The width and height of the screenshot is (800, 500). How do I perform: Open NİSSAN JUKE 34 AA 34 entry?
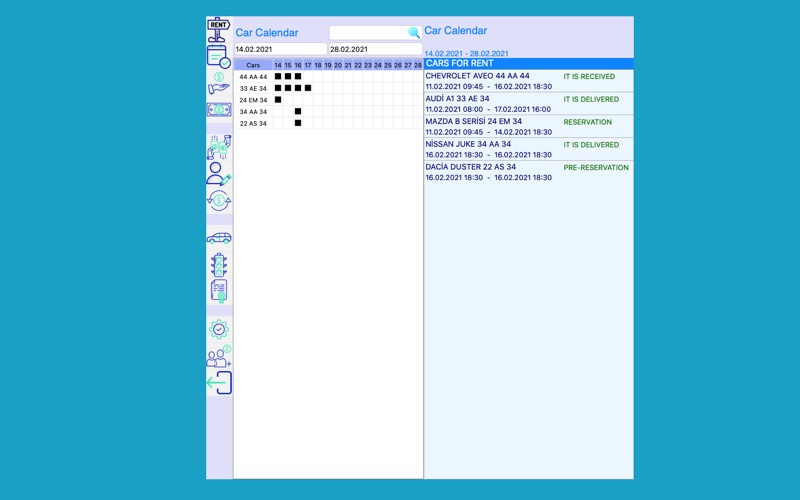coord(529,149)
